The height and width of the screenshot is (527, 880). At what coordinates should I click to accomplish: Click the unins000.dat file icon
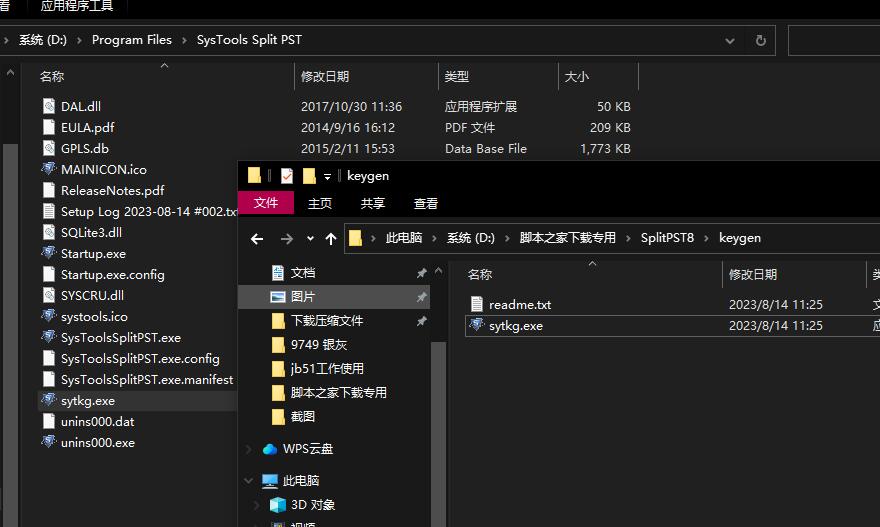pos(49,421)
